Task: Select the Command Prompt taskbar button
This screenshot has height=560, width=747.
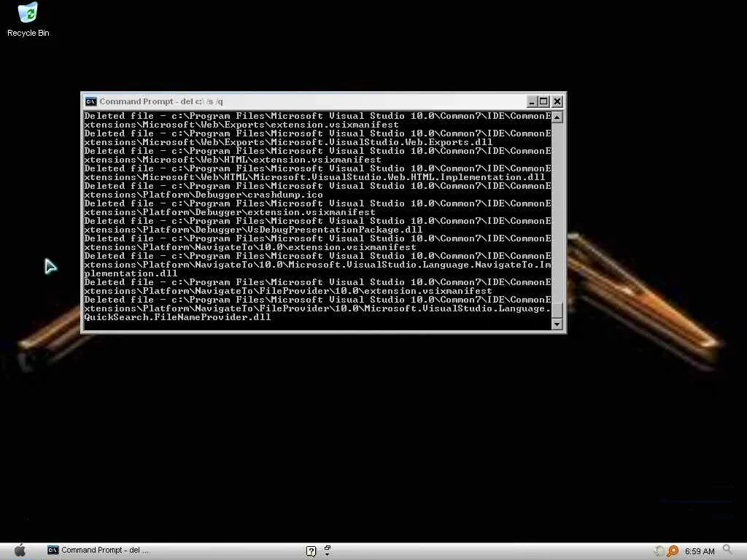Action: coord(98,551)
